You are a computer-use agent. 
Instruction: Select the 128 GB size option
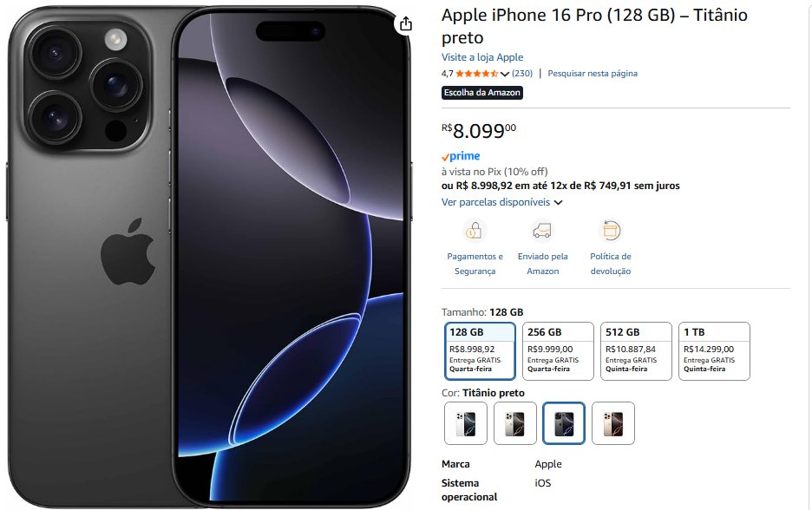click(x=480, y=351)
